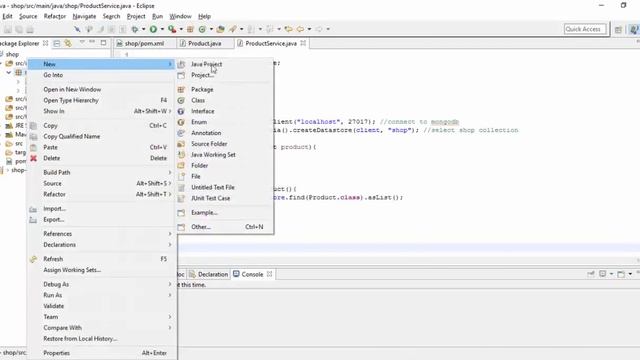Click the New Java Package toolbar icon
The height and width of the screenshot is (360, 640).
[190, 29]
